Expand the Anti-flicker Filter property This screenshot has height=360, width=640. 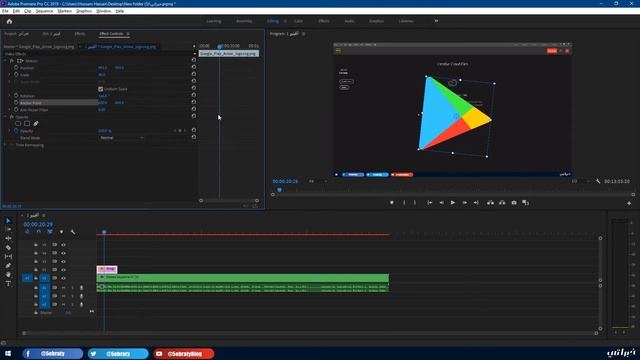pyautogui.click(x=9, y=110)
